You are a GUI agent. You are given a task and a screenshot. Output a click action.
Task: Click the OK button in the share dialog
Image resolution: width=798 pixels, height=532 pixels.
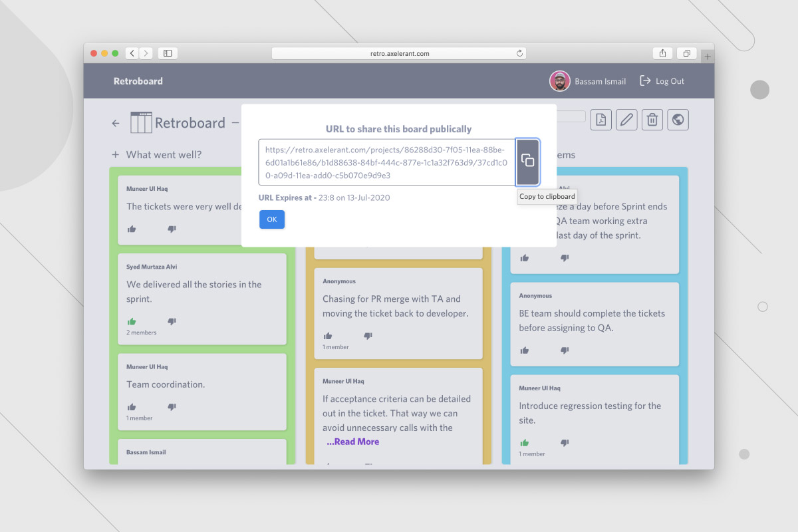(271, 219)
